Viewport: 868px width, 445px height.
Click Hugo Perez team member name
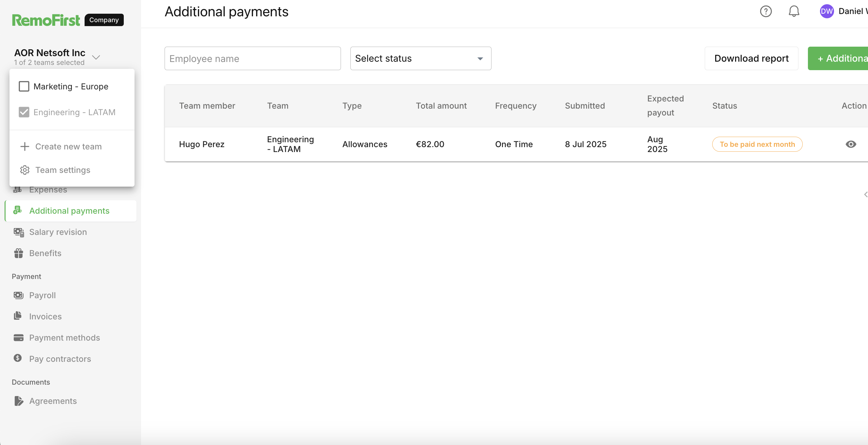point(201,144)
